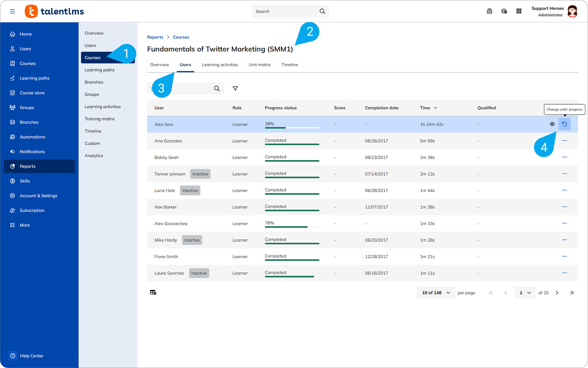Select Reports in the main sidebar

39,166
